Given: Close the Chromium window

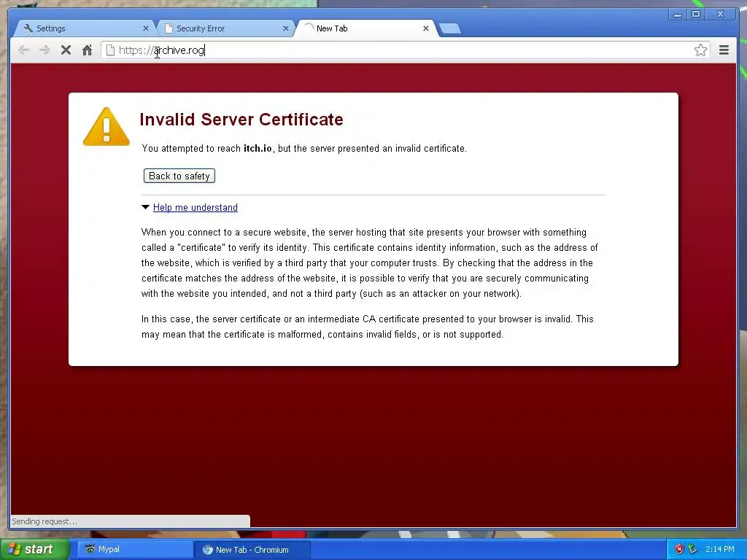Looking at the screenshot, I should [720, 15].
